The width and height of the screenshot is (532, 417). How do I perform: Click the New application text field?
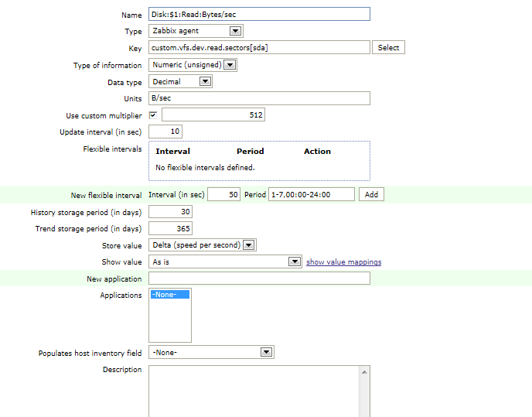click(x=259, y=279)
